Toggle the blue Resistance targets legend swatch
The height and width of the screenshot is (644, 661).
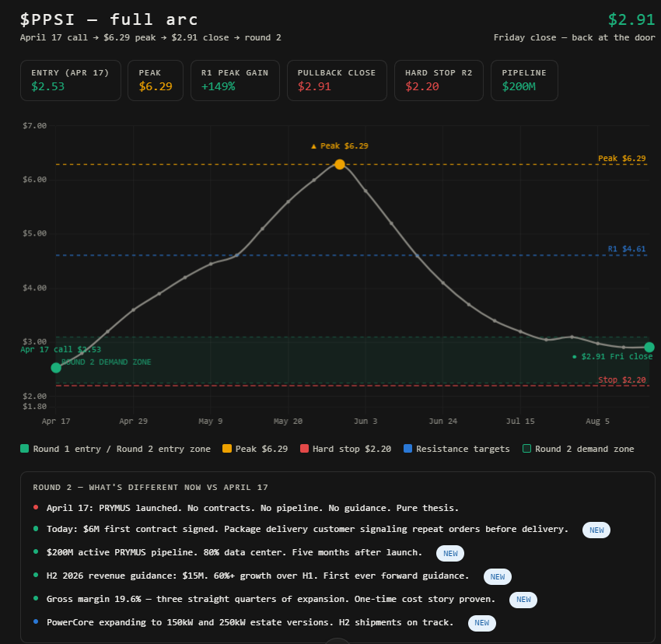point(407,449)
